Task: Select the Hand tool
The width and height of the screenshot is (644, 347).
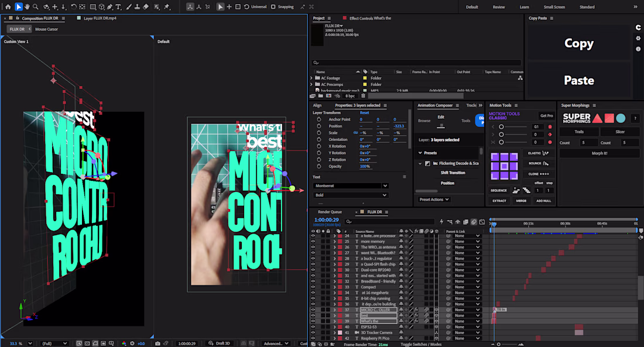Action: [x=27, y=6]
